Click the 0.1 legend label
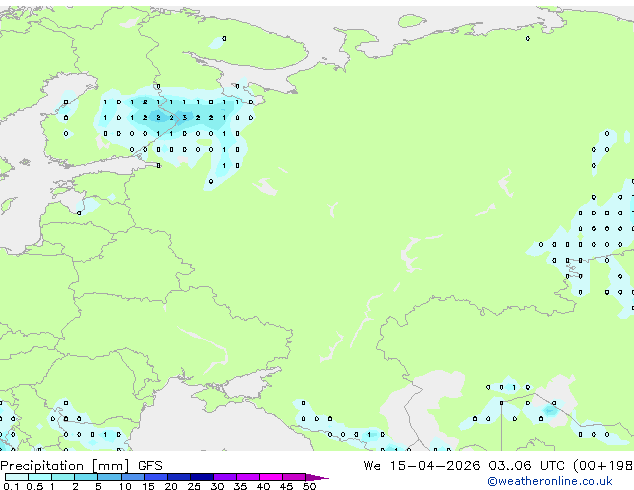The width and height of the screenshot is (634, 490). click(11, 486)
